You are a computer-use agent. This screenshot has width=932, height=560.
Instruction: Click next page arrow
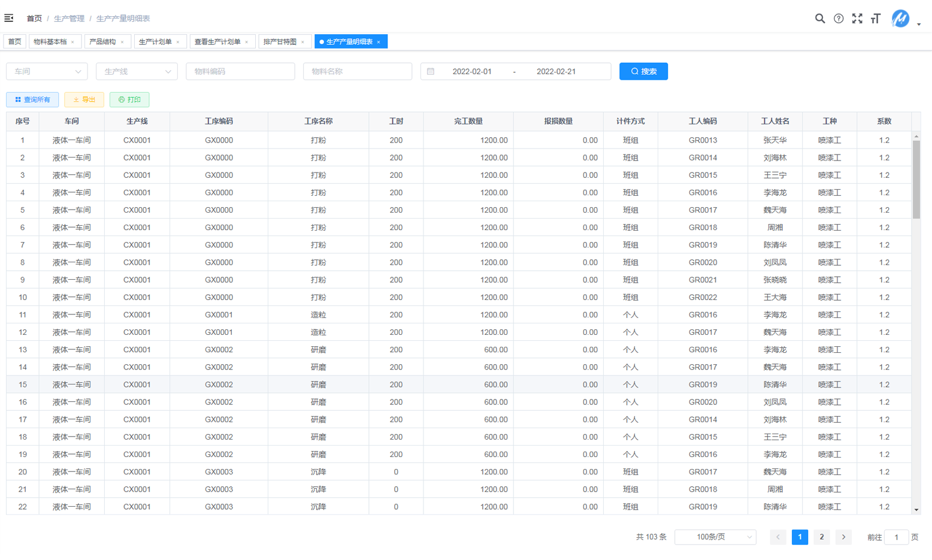click(843, 537)
